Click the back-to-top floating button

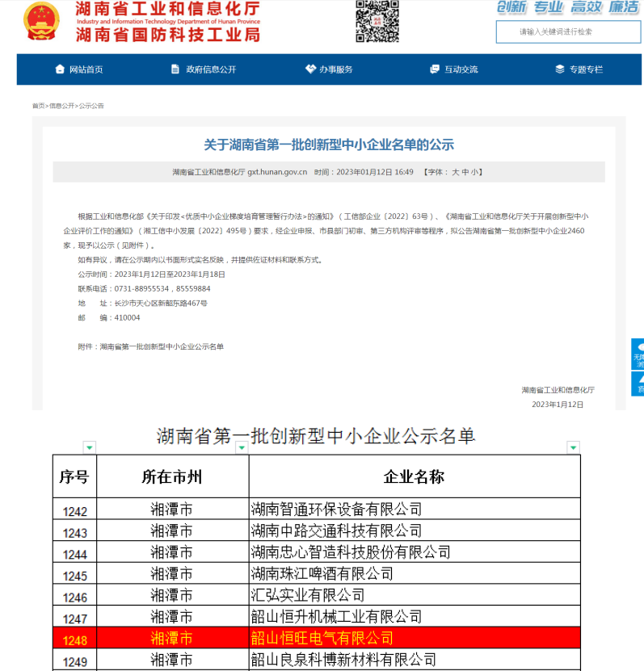pos(638,384)
